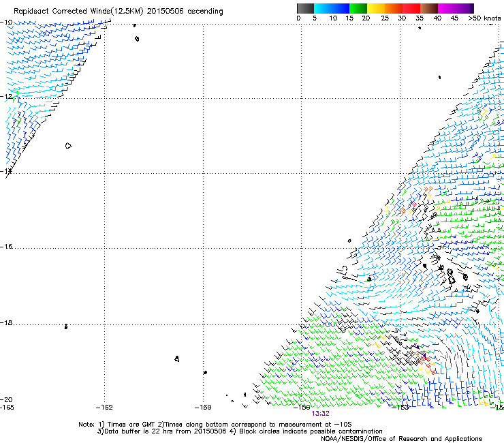Click the '-18' latitude axis label
The image size is (504, 443).
(6, 322)
